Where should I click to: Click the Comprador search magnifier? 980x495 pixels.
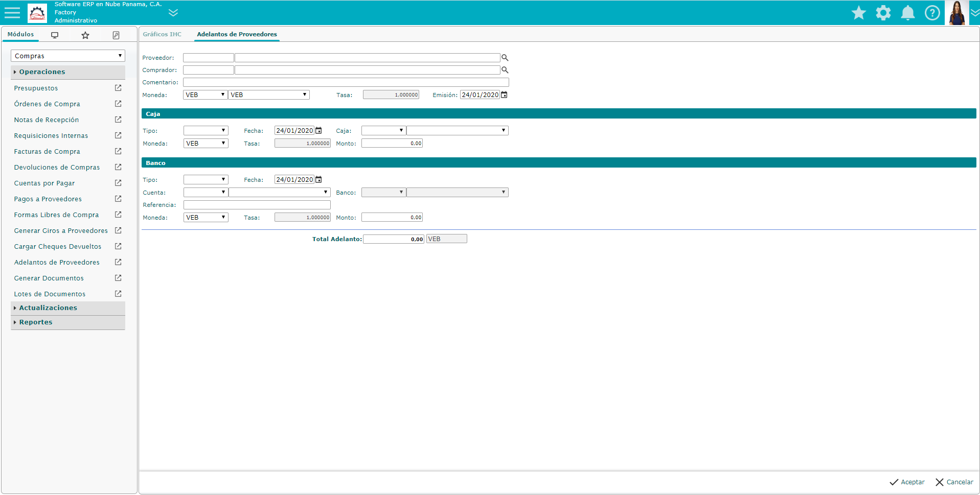[505, 70]
